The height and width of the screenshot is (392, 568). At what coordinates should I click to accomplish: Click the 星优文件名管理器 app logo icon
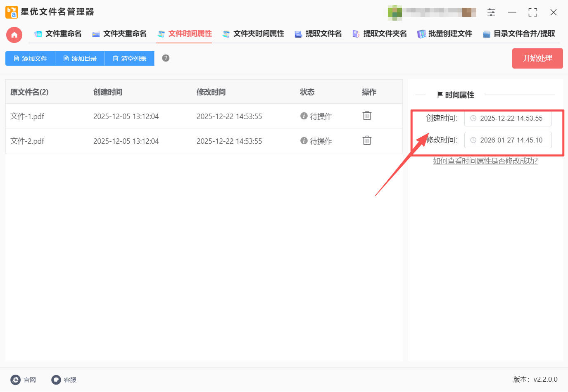click(x=12, y=12)
